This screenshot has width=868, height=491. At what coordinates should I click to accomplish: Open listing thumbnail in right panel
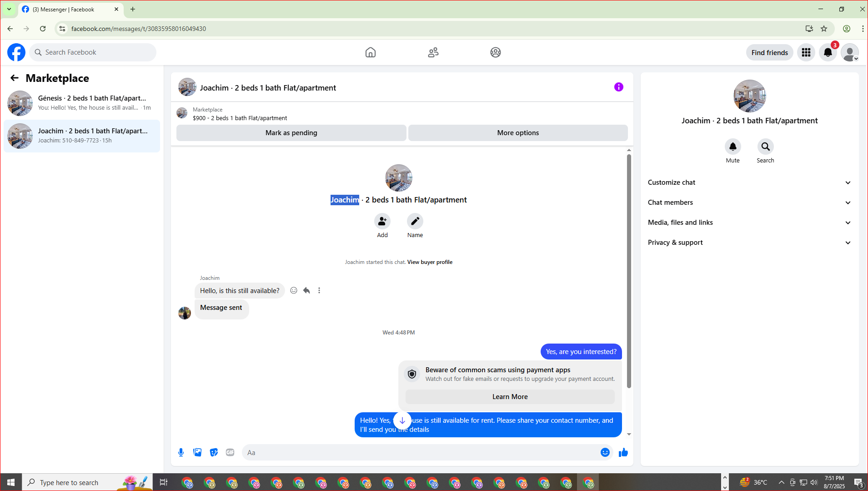point(750,96)
